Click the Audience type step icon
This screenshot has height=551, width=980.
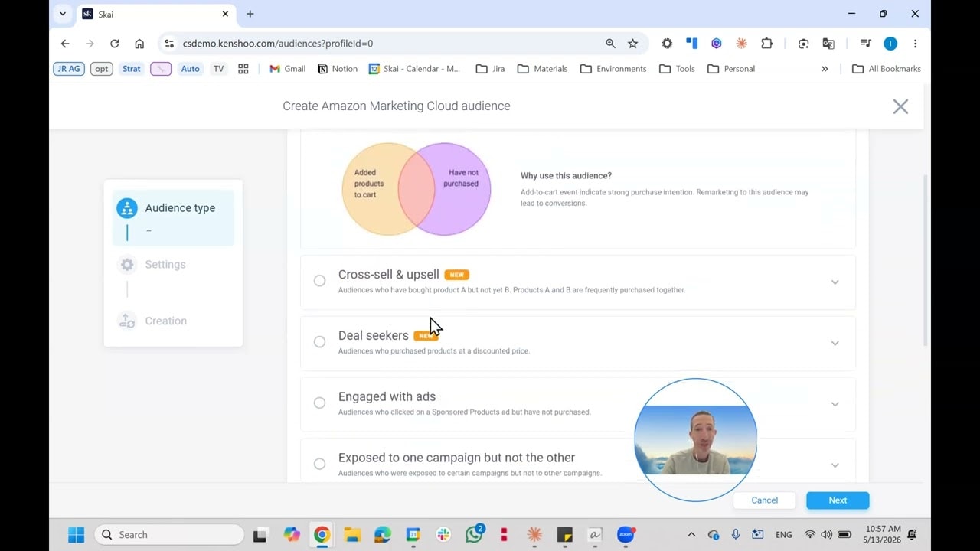(127, 208)
